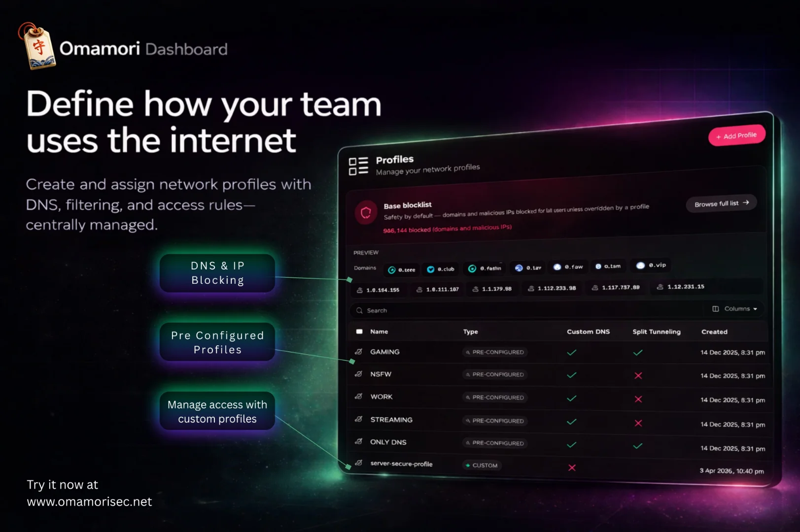
Task: Open the GAMING profile row
Action: point(558,352)
